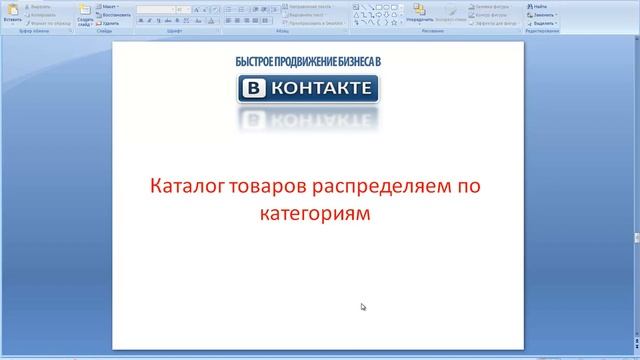
Task: Open the Эффекты для фигур shape effects dropdown
Action: coord(493,23)
